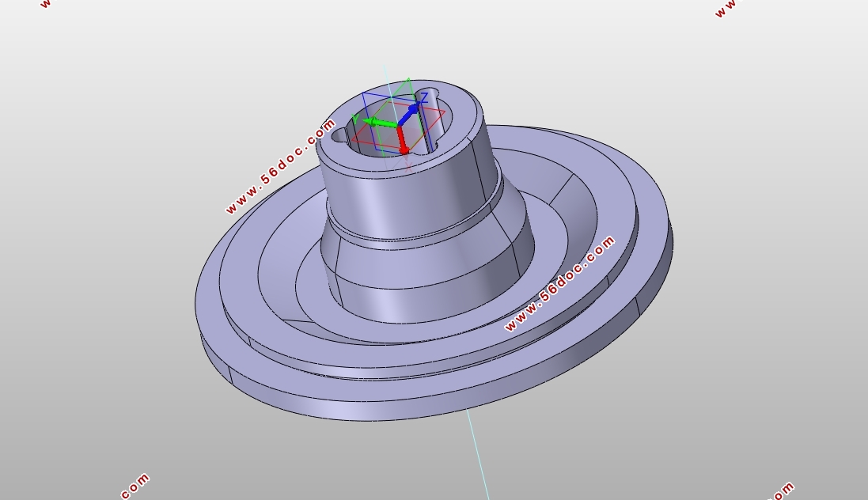Screen dimensions: 868x500
Task: Select the blue Z axis arrow
Action: pyautogui.click(x=410, y=115)
